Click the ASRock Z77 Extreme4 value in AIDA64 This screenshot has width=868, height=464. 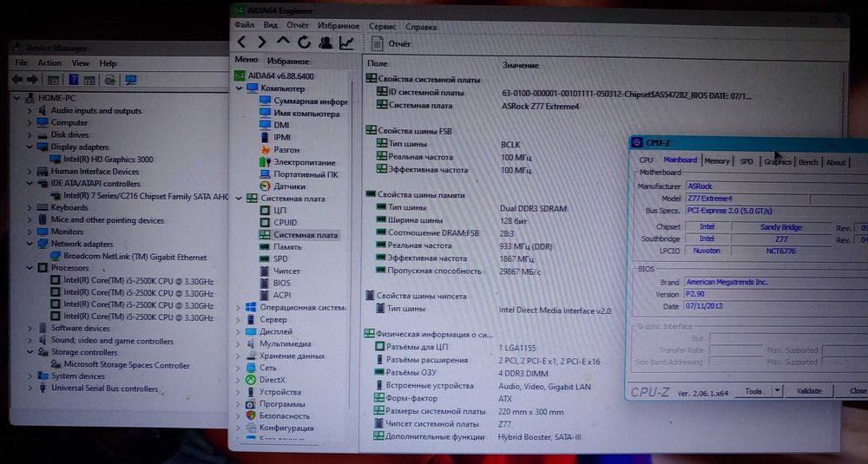pos(540,106)
